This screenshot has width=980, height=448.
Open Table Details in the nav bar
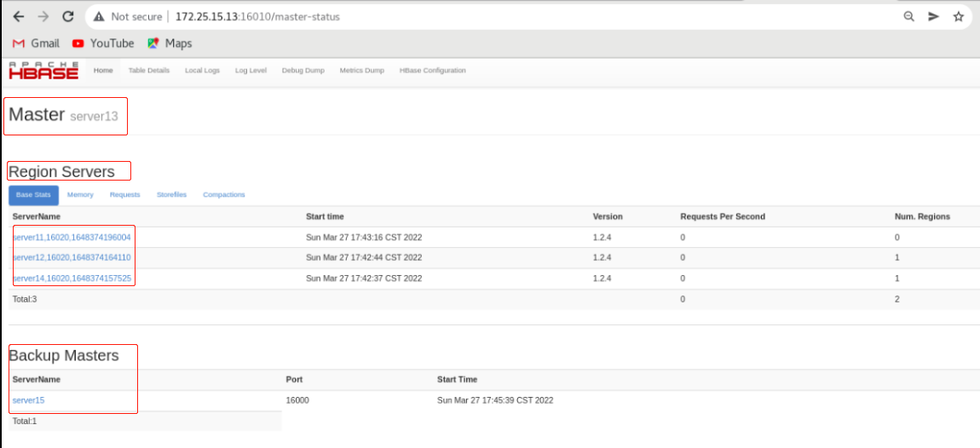coord(149,71)
